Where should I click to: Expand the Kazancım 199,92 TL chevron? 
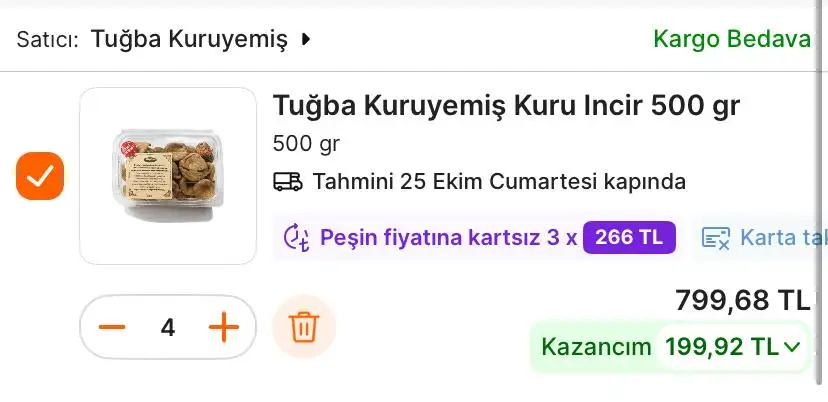(792, 347)
